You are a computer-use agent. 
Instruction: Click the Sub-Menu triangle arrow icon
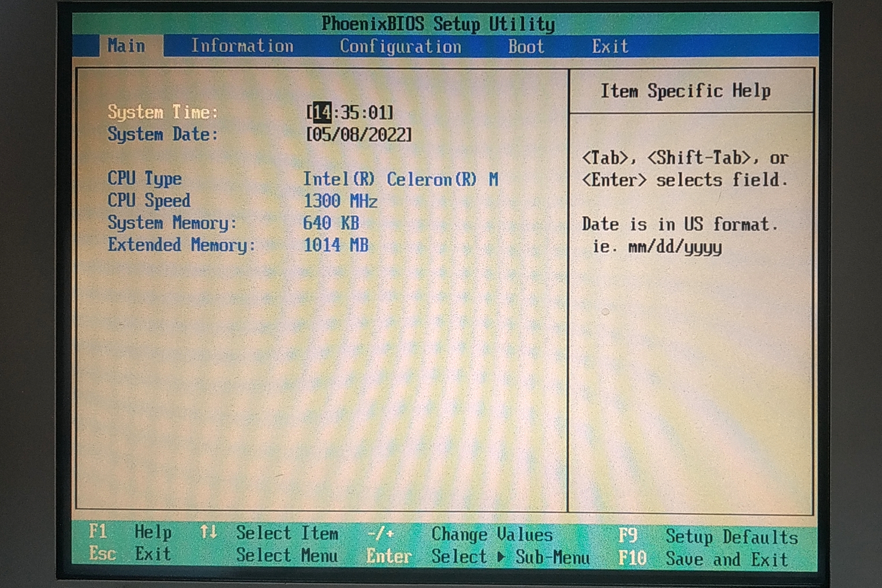pos(501,557)
